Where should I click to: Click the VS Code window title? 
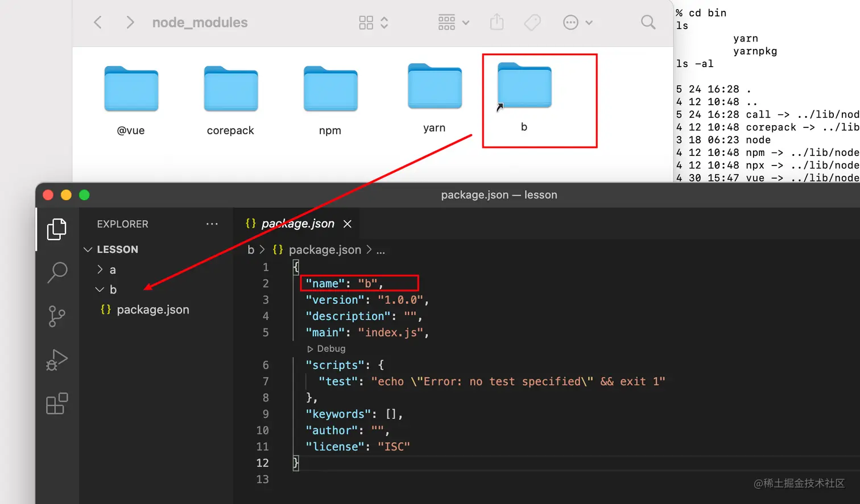(499, 195)
